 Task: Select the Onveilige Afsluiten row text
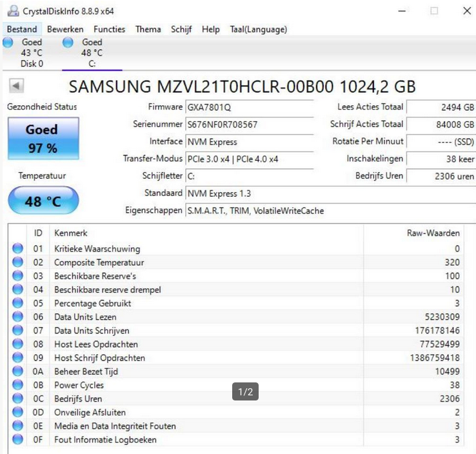tap(90, 413)
